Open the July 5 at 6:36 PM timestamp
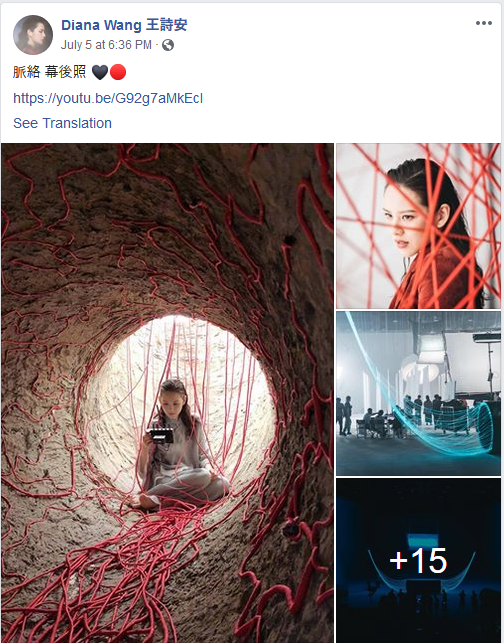504x643 pixels. (106, 45)
